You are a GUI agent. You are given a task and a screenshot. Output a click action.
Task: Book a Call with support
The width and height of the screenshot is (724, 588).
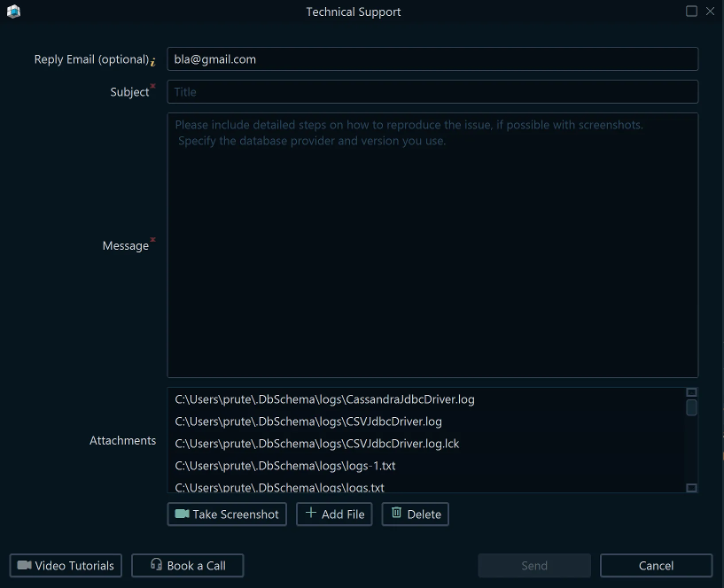click(187, 565)
